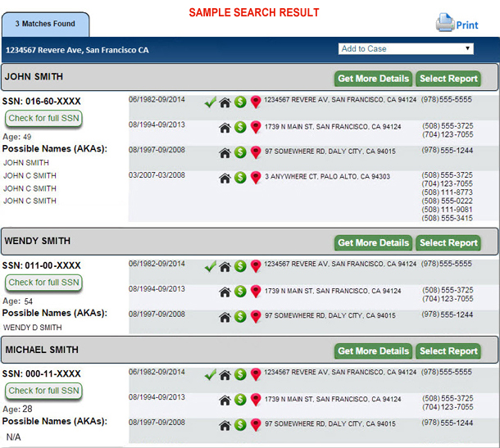
Task: Click dollar icon in John Smith's Revere Av row
Action: pyautogui.click(x=240, y=102)
